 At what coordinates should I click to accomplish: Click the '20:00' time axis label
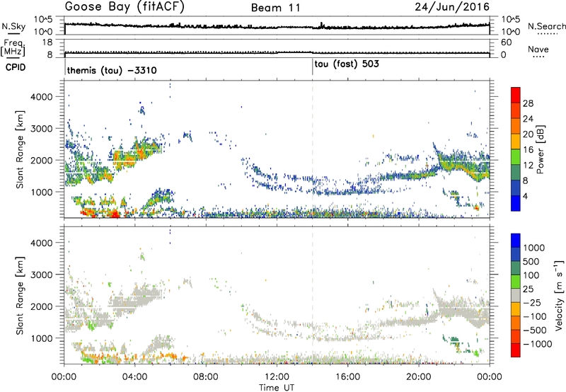click(x=419, y=377)
